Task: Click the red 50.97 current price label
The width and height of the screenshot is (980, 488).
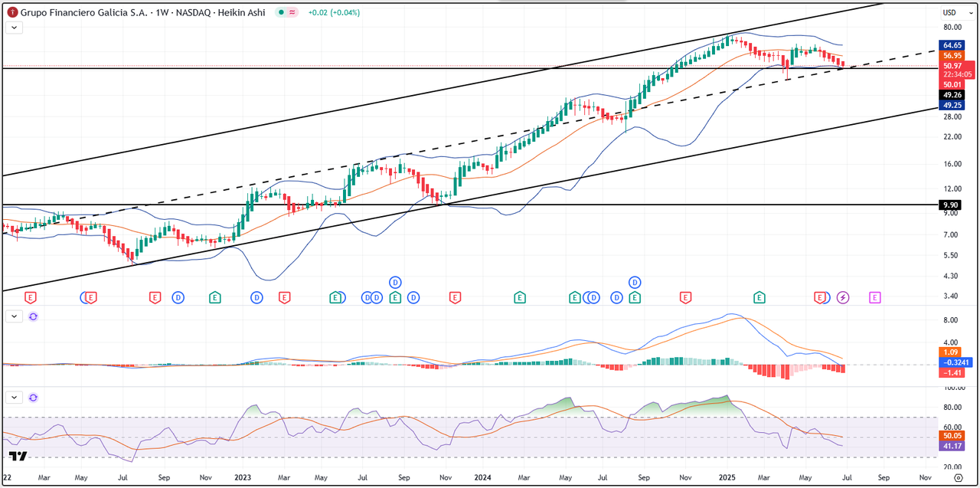Action: (952, 66)
